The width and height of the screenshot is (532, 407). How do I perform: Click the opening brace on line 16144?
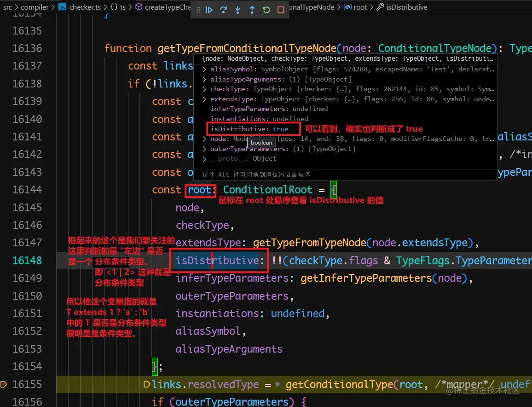coord(334,190)
